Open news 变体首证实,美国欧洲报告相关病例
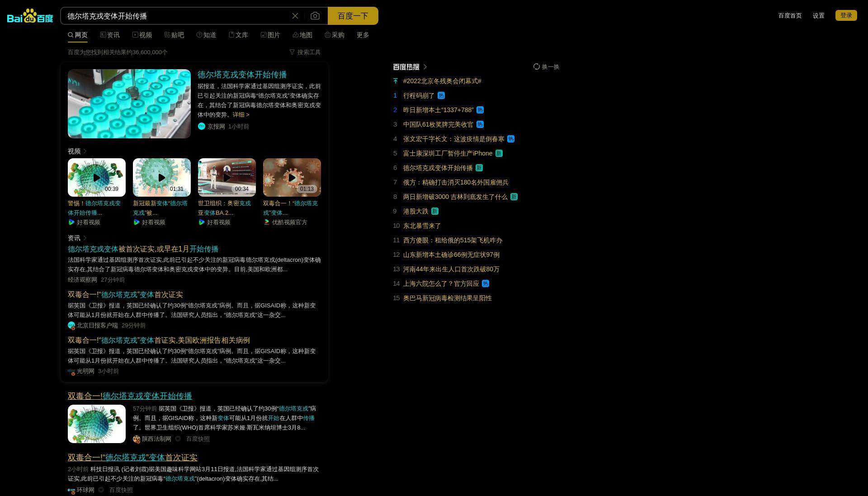The width and height of the screenshot is (868, 496). tap(159, 340)
